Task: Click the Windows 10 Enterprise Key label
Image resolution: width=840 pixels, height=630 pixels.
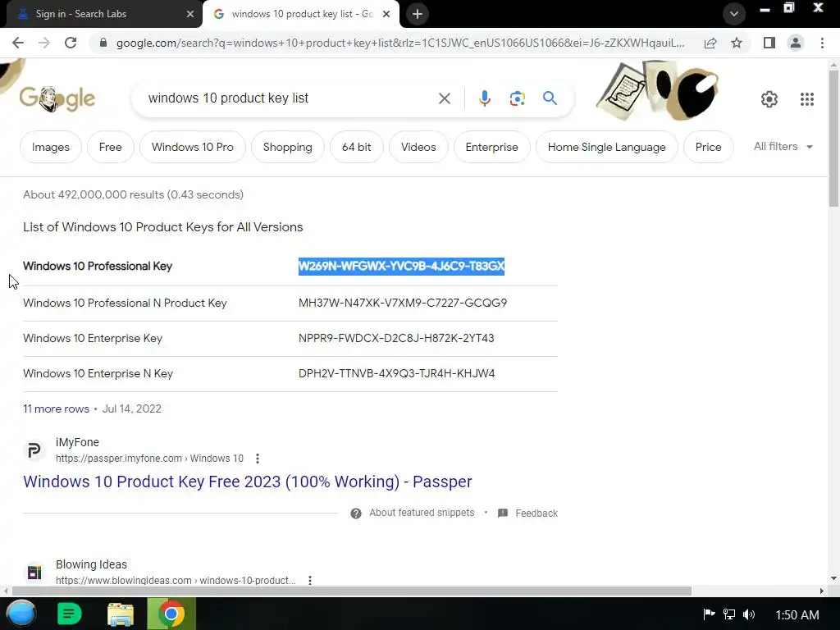Action: tap(93, 338)
